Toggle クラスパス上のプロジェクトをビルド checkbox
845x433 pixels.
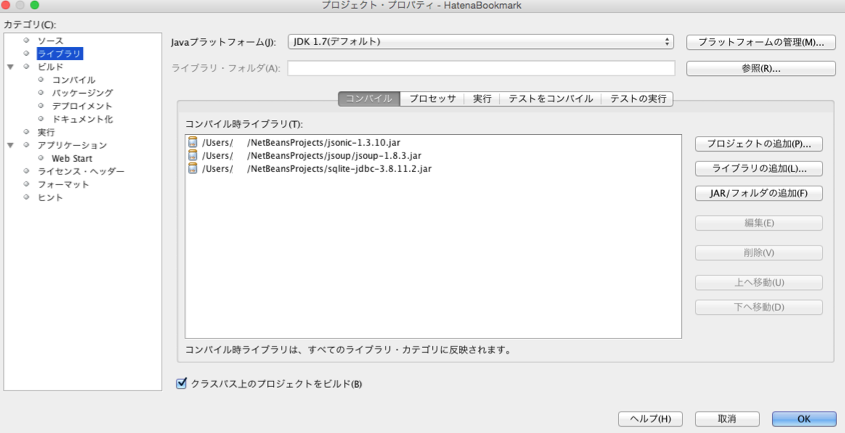[182, 384]
